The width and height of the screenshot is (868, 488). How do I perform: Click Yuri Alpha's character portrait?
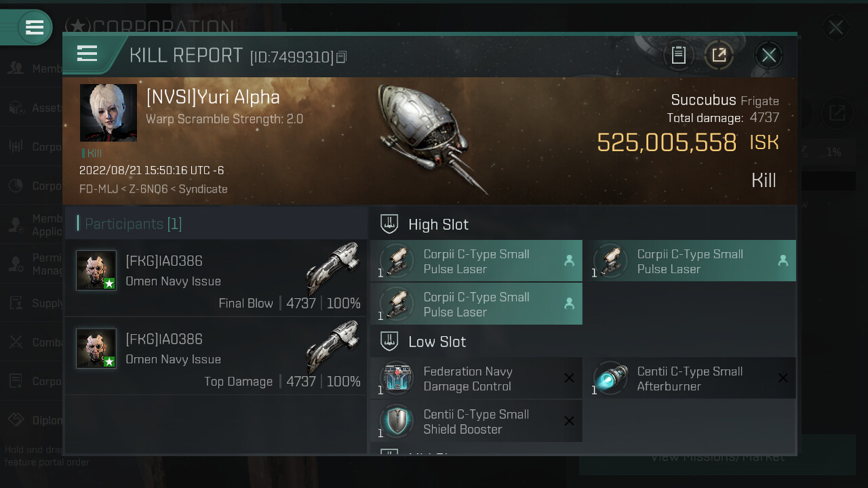(108, 113)
